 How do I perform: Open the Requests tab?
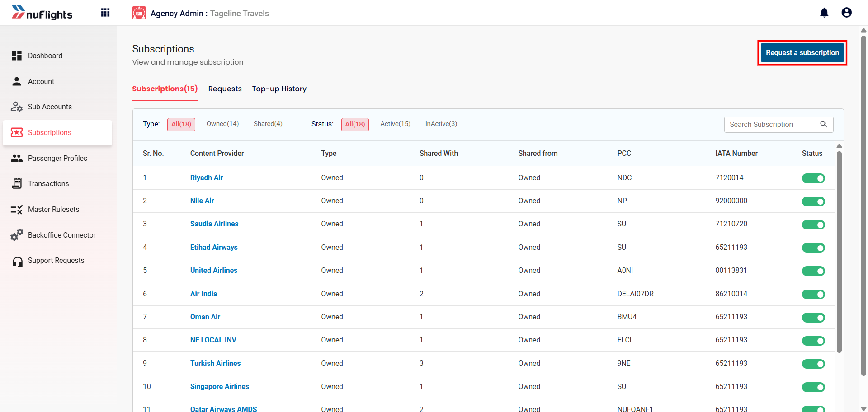pyautogui.click(x=225, y=89)
